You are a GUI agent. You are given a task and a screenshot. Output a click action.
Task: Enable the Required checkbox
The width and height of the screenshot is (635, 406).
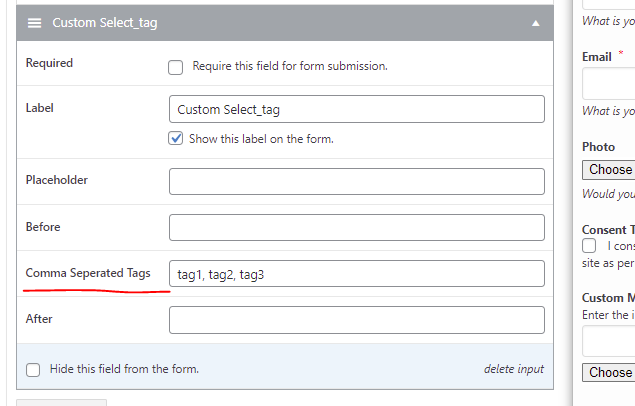pos(175,67)
